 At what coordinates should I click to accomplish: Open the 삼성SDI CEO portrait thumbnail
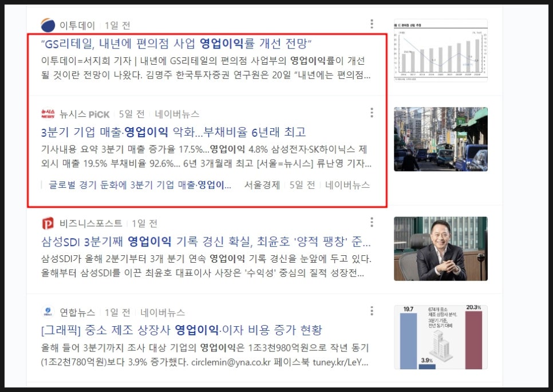point(441,249)
